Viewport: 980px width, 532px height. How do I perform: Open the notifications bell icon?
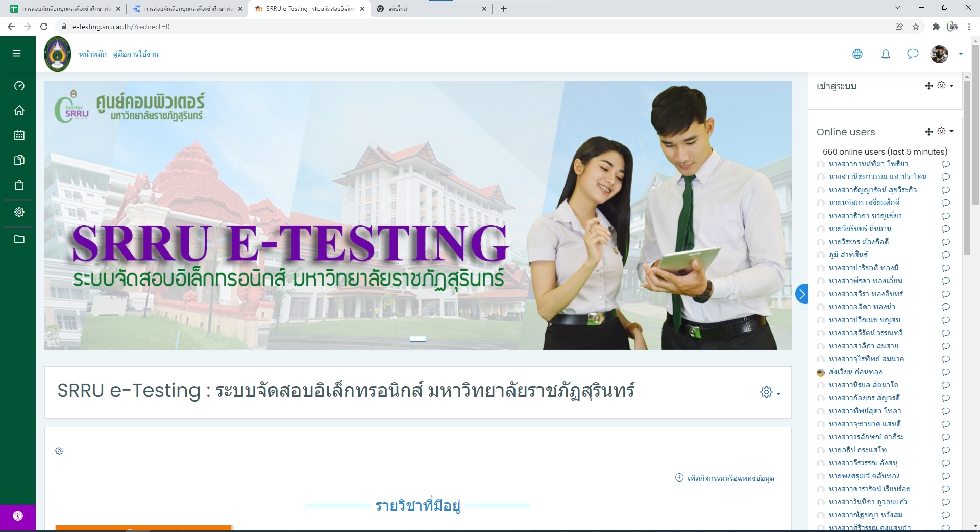pos(886,54)
